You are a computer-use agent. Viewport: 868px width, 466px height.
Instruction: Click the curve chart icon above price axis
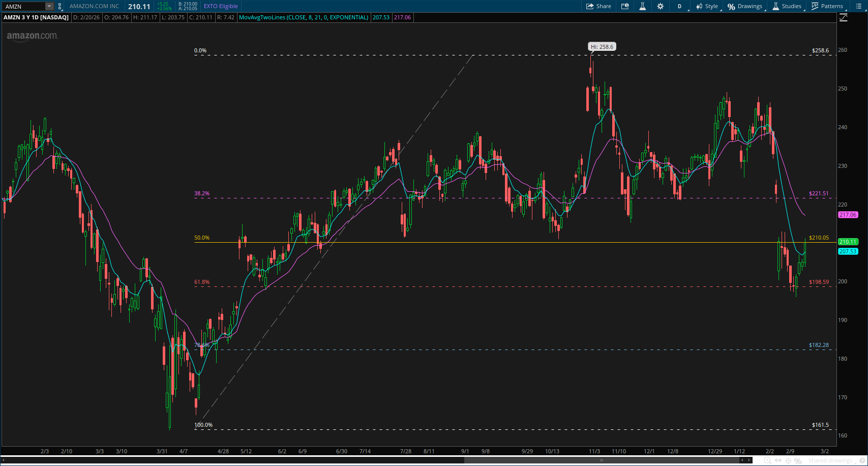pyautogui.click(x=844, y=17)
